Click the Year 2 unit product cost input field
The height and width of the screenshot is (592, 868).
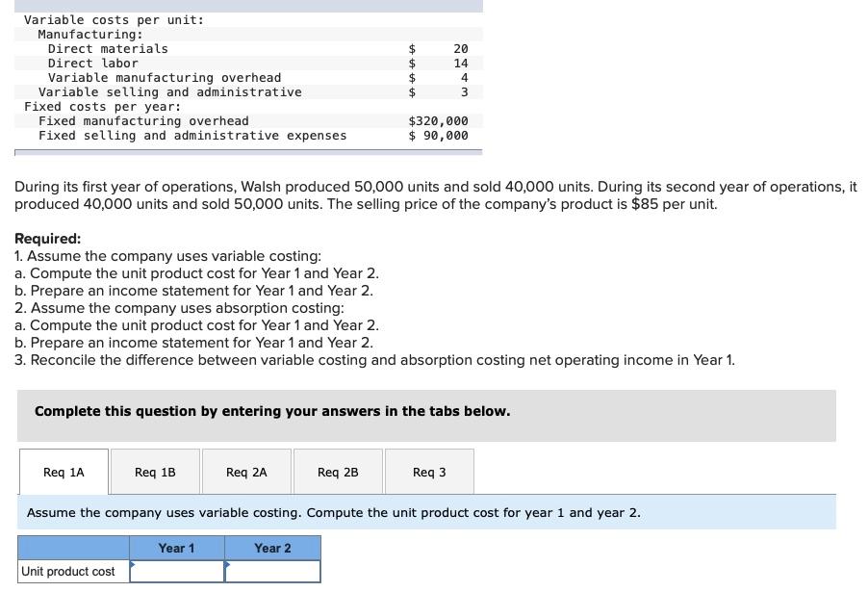click(x=273, y=571)
